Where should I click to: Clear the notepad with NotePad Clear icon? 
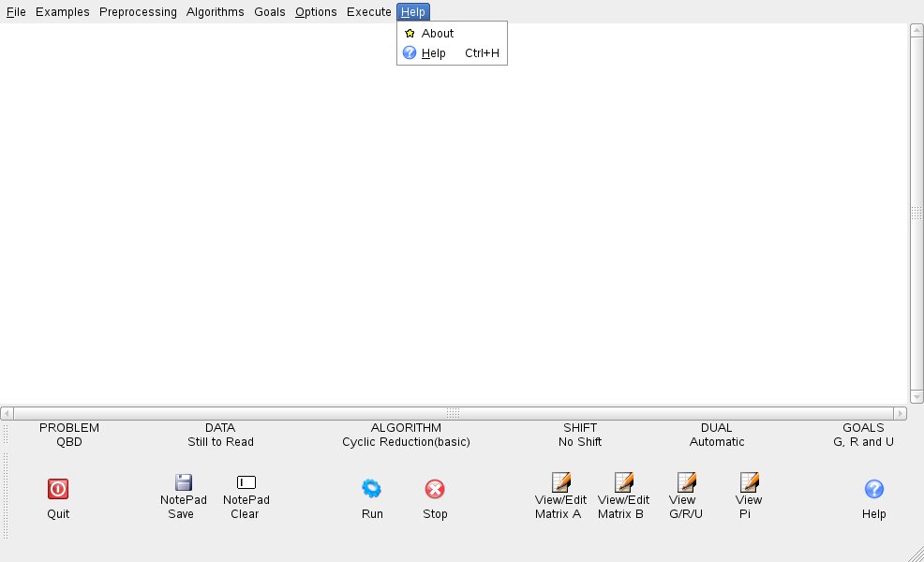[x=246, y=482]
